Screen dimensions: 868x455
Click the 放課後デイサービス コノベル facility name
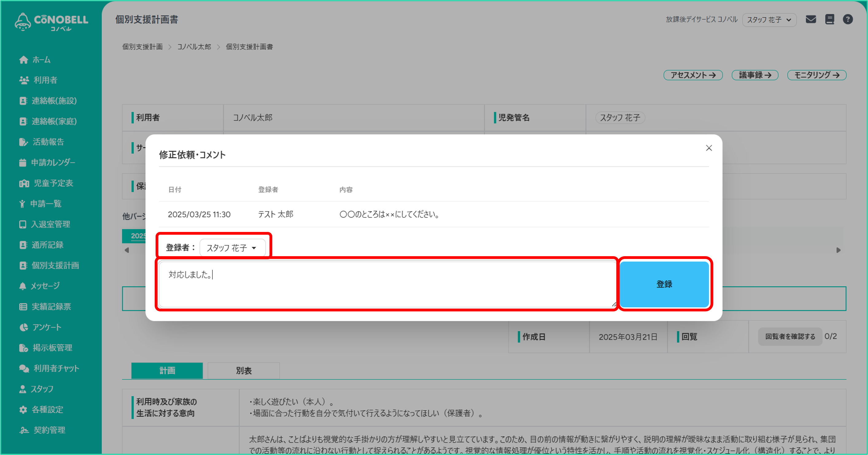tap(702, 20)
